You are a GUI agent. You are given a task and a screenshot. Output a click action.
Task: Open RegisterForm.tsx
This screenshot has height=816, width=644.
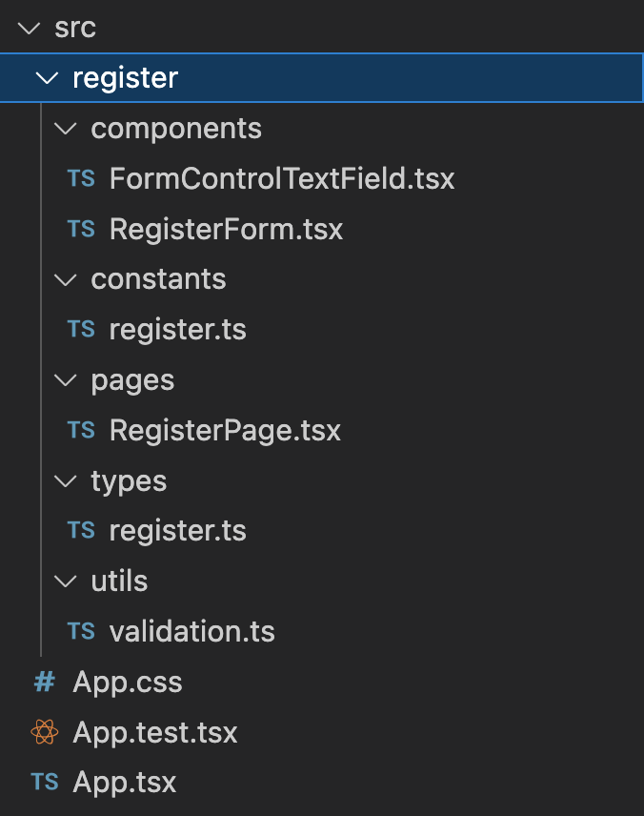click(226, 229)
